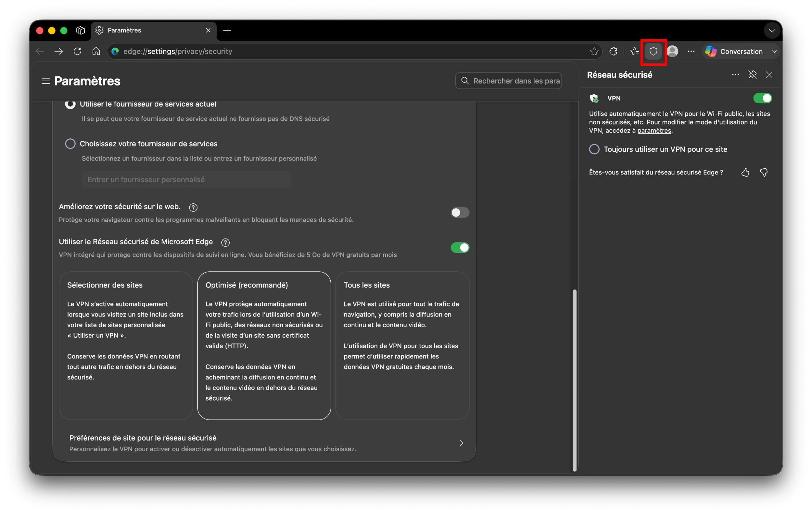Click the Paramètres page heading
The width and height of the screenshot is (812, 514).
[x=87, y=81]
